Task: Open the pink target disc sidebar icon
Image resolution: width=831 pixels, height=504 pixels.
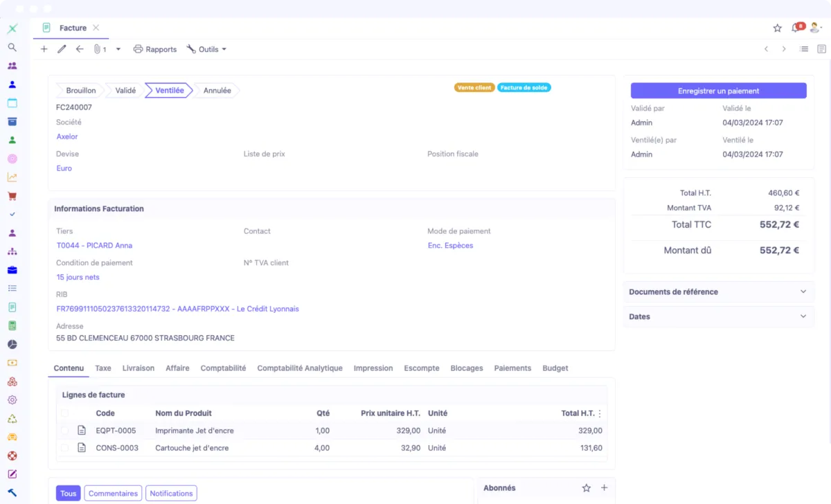Action: pos(12,159)
